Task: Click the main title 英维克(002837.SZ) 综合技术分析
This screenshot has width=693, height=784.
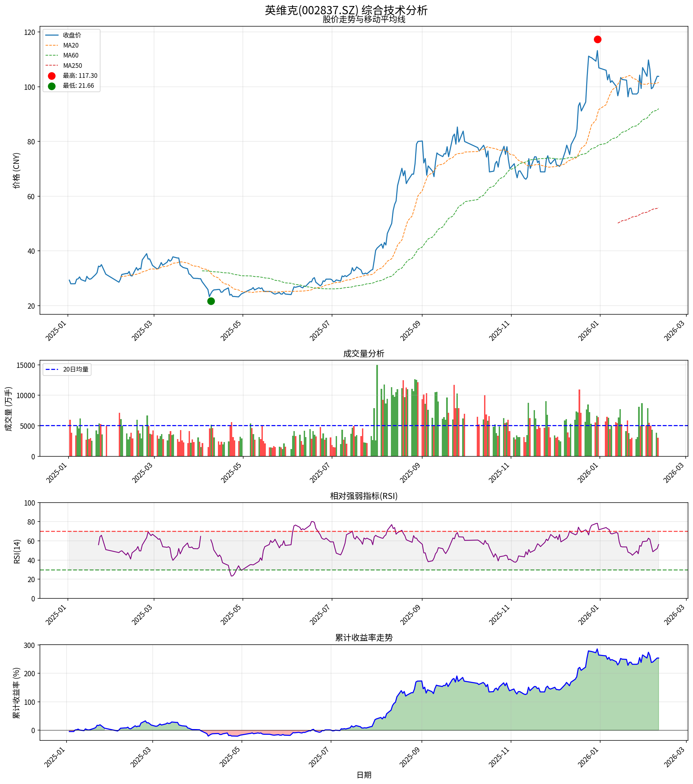Action: pos(346,10)
